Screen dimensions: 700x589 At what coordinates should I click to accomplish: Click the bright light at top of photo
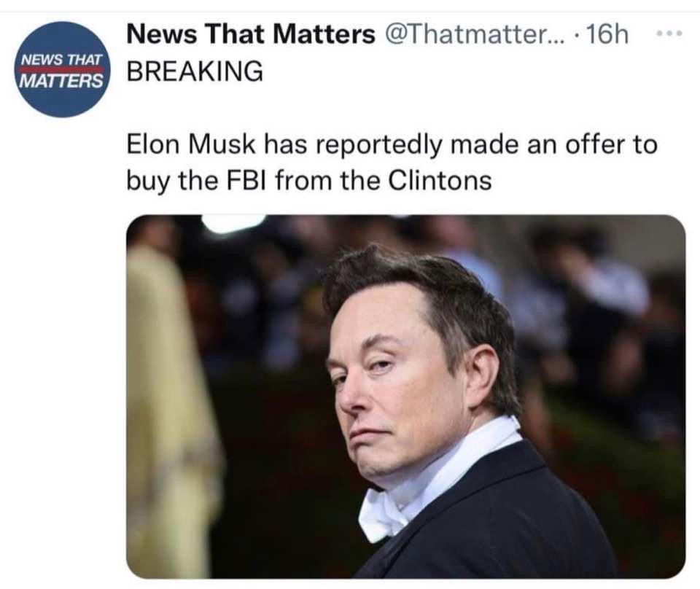(x=232, y=222)
